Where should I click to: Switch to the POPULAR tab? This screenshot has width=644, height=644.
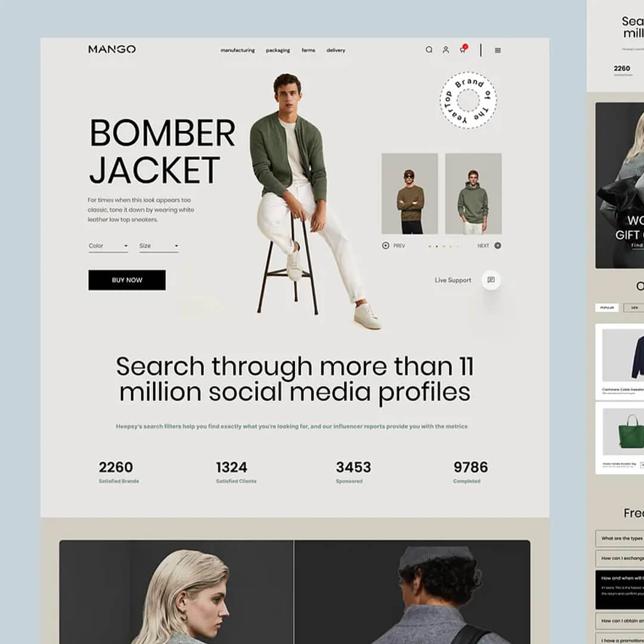coord(607,308)
